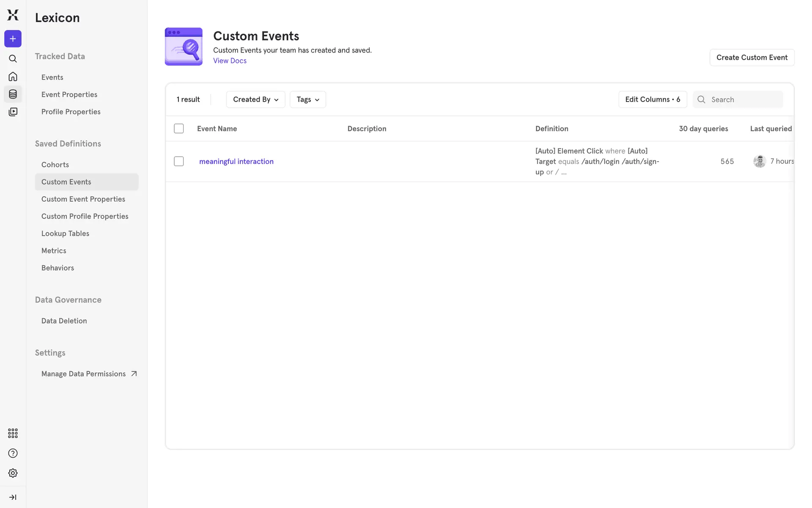Open the settings gear icon
The height and width of the screenshot is (508, 812).
[x=13, y=473]
